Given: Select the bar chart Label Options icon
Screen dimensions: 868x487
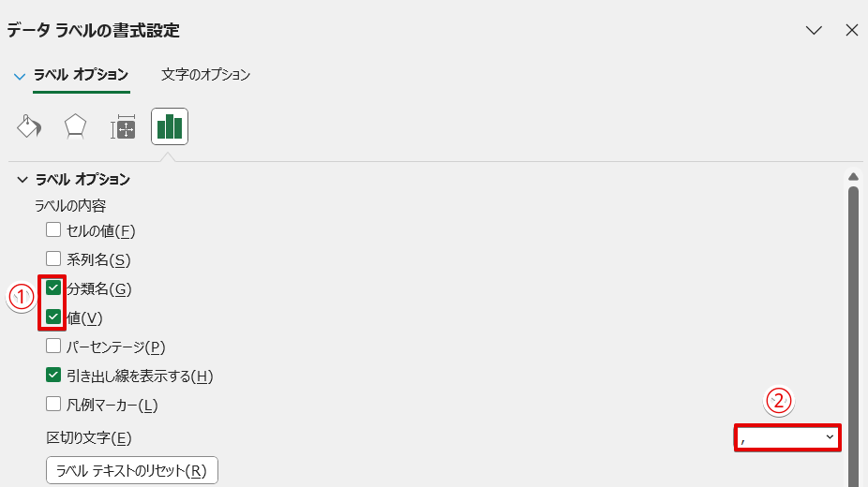Looking at the screenshot, I should [170, 127].
